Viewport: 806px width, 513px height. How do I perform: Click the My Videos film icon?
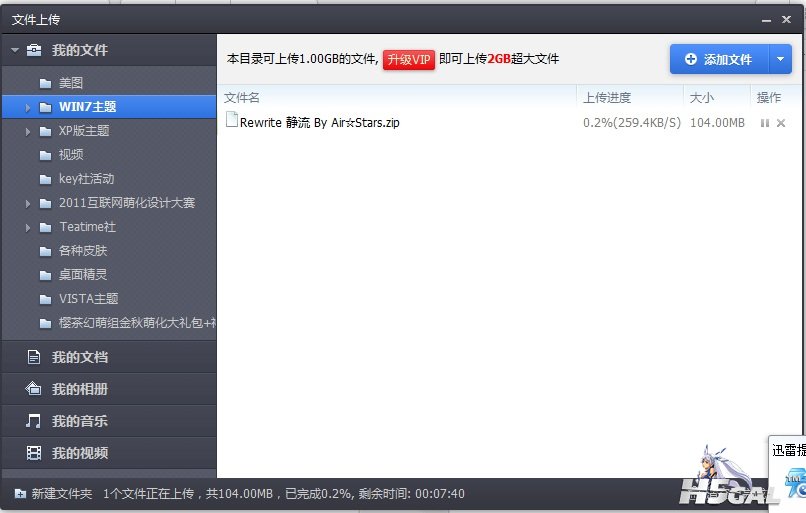[x=34, y=453]
